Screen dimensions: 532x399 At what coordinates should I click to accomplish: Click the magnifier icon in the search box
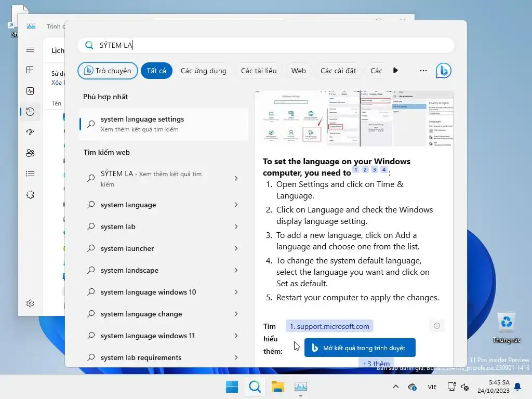click(x=89, y=45)
